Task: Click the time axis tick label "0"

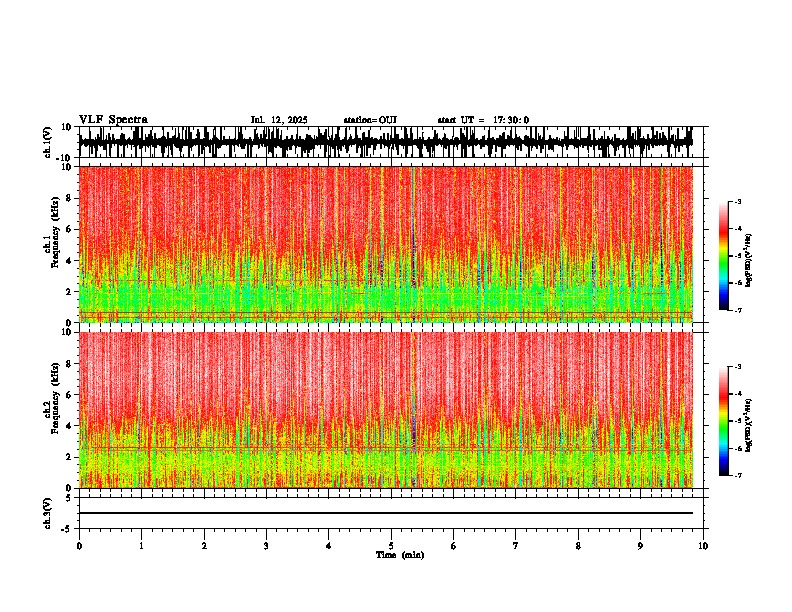Action: (x=79, y=546)
